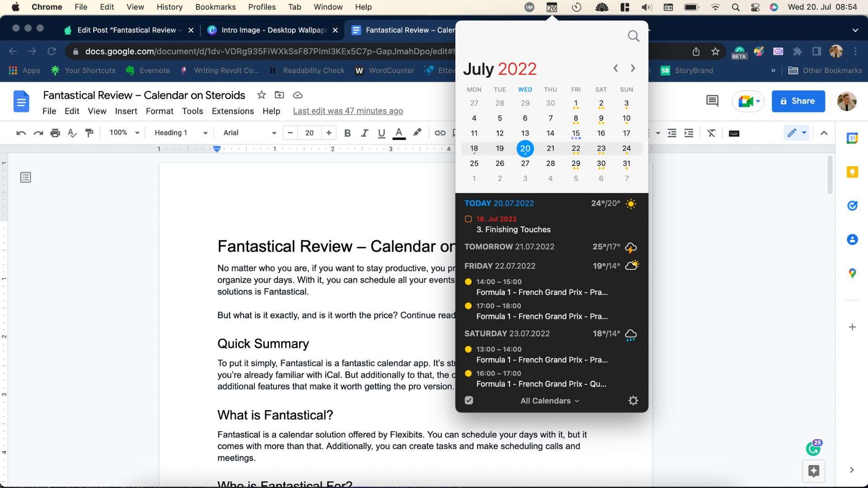Screen dimensions: 868x488
Task: Click the Explore button at bottom right
Action: pos(814,471)
